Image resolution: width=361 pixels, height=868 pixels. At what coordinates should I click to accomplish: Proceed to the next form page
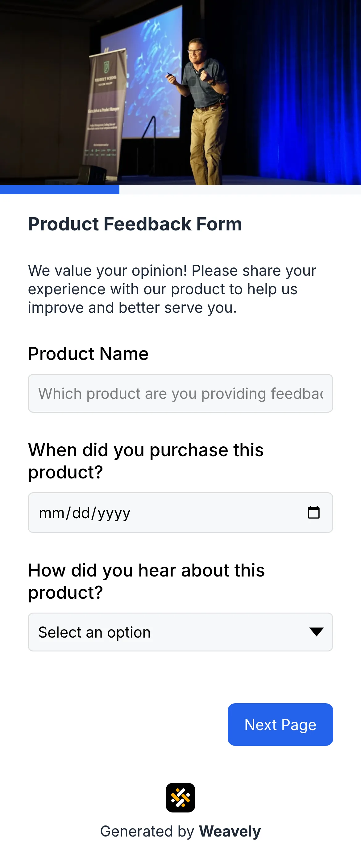280,725
